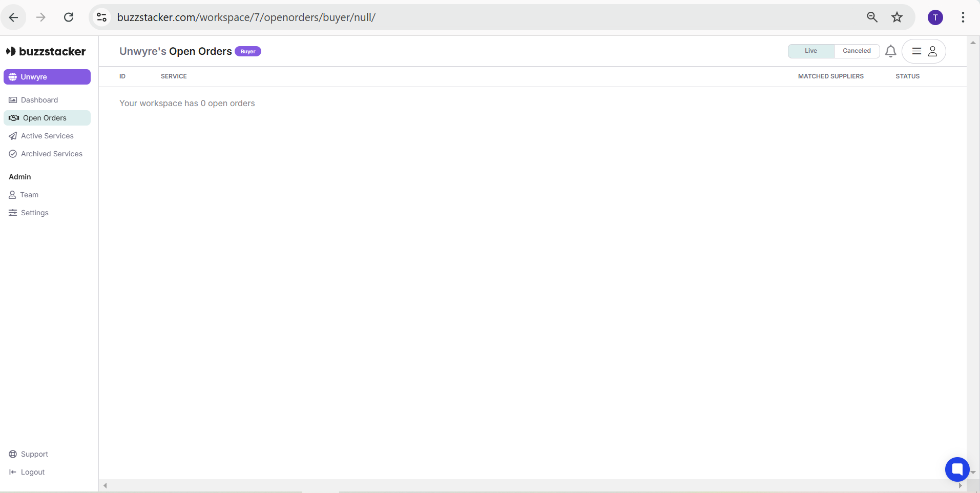View site information icon in address bar
Image resolution: width=980 pixels, height=493 pixels.
pos(102,17)
